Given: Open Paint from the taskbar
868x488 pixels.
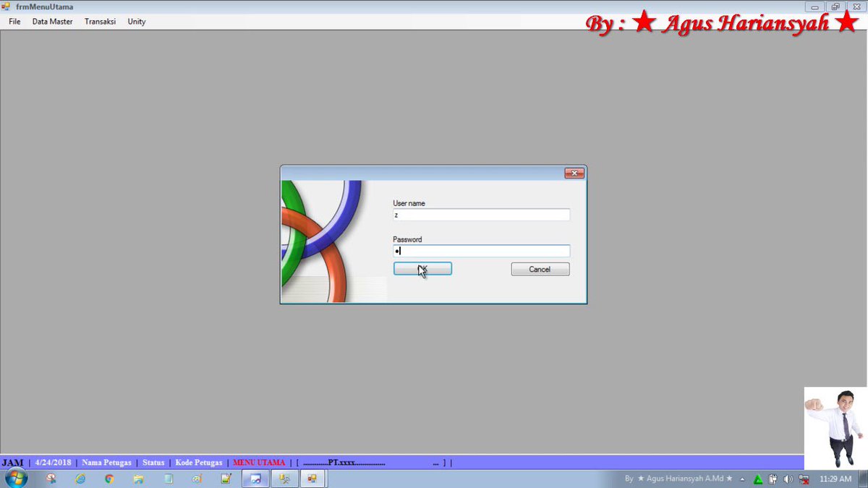Looking at the screenshot, I should [x=197, y=478].
